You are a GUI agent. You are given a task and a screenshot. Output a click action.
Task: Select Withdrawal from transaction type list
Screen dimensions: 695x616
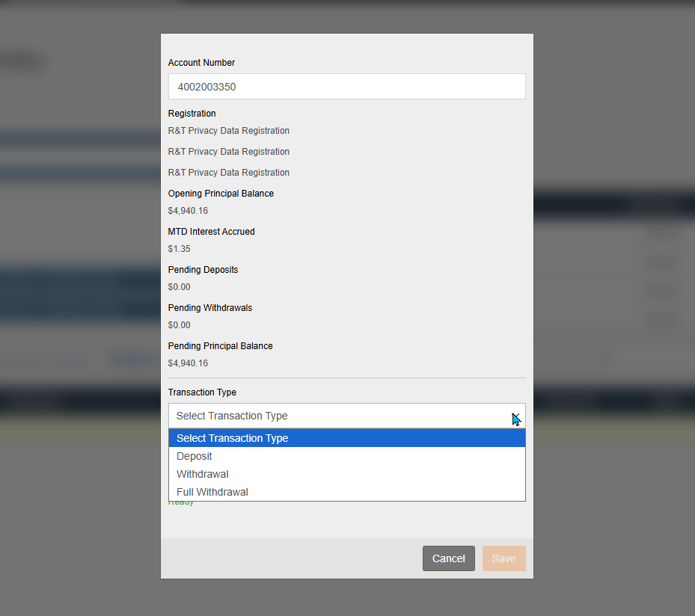[346, 474]
